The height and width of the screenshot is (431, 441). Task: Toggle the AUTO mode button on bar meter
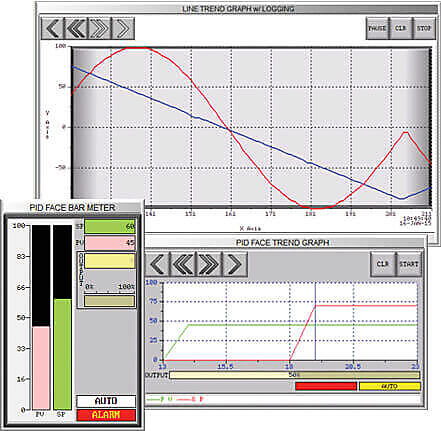(x=106, y=401)
